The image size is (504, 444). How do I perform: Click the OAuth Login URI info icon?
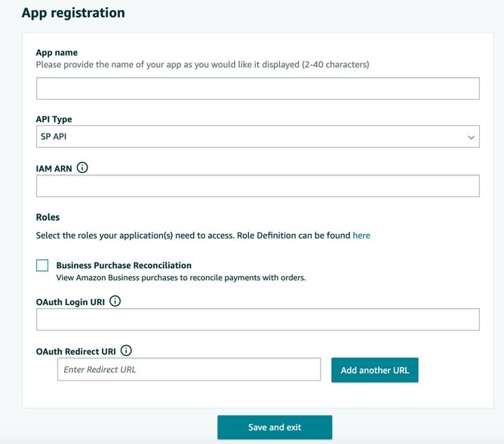pos(115,301)
